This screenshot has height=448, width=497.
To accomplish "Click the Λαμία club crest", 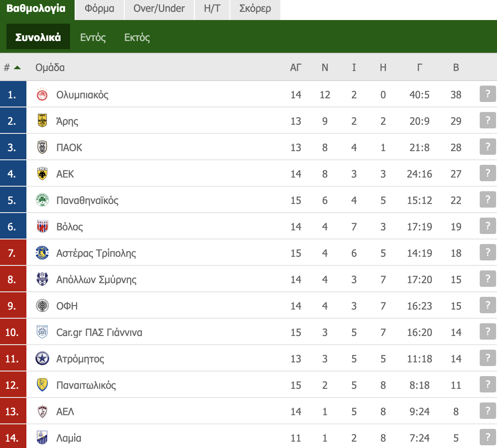I will click(x=42, y=438).
